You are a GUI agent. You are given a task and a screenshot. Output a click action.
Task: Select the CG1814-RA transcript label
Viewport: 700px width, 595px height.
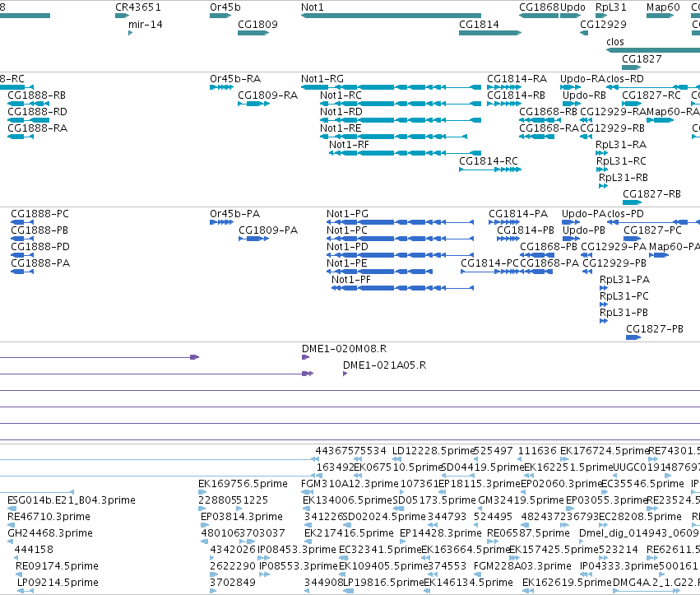(517, 79)
